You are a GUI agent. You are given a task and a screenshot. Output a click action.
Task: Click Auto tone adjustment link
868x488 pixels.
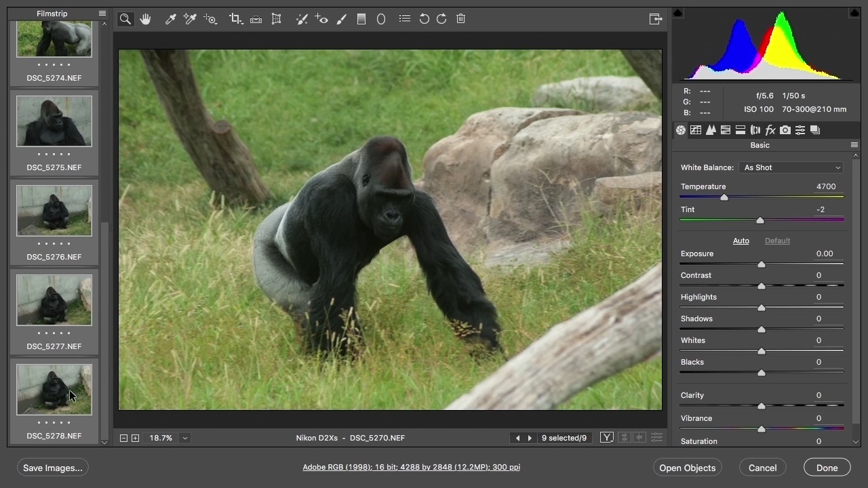point(741,241)
